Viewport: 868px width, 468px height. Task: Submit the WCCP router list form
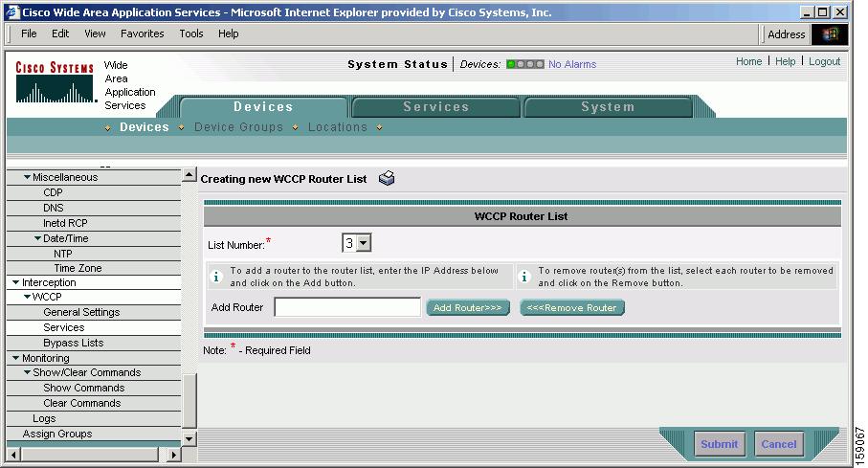[x=719, y=444]
